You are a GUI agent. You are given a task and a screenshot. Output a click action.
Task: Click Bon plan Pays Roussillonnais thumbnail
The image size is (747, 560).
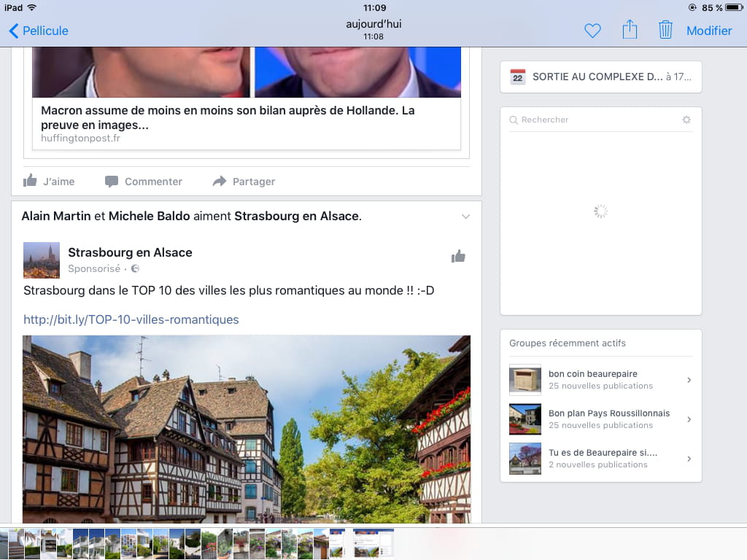(x=525, y=419)
